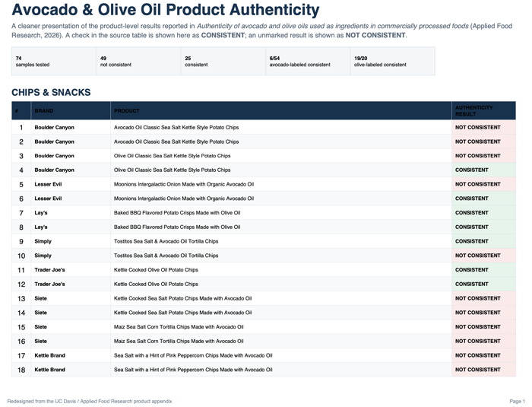Click Tostitos product text in row 9
Screen dimensions: 532x407
(166, 241)
